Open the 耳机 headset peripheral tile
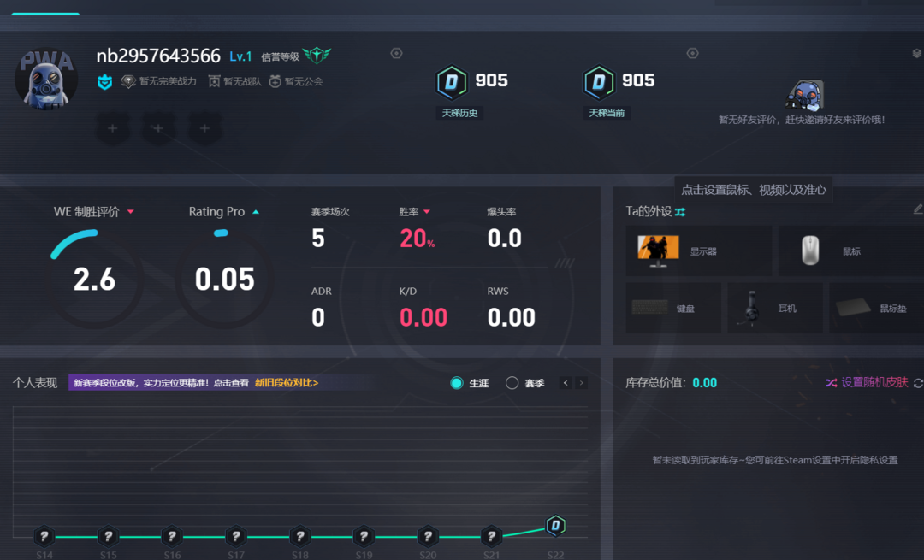The width and height of the screenshot is (924, 560). coord(774,308)
